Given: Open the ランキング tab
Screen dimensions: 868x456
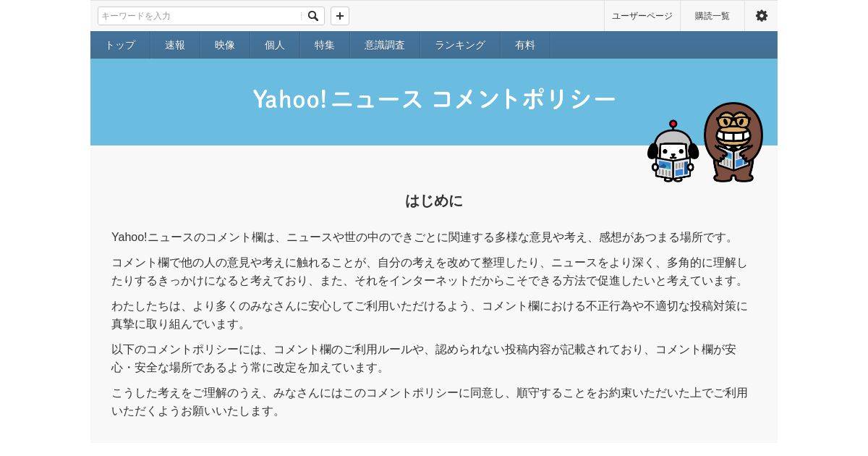Looking at the screenshot, I should click(460, 45).
